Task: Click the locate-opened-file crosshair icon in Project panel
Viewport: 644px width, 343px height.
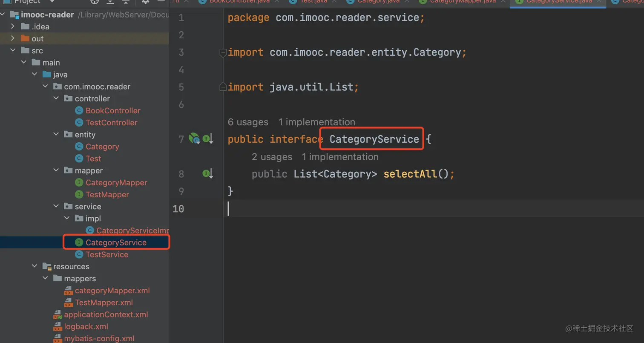Action: pos(95,2)
